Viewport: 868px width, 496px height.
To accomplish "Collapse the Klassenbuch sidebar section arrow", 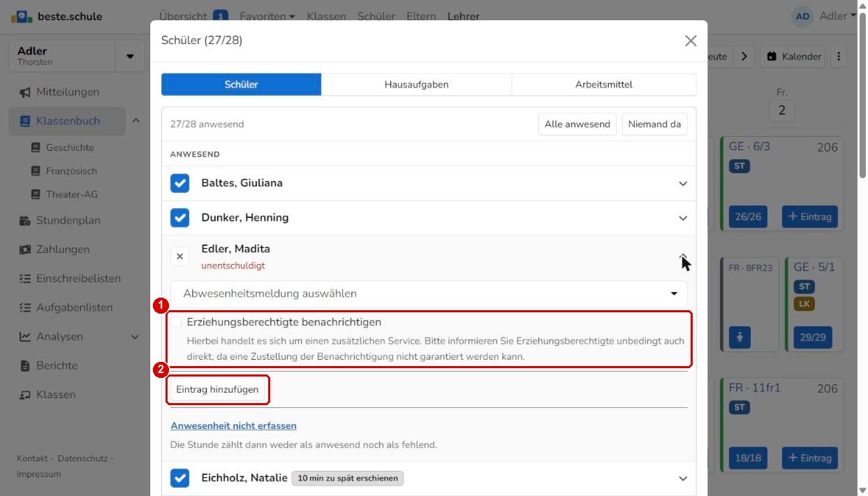I will [x=135, y=122].
